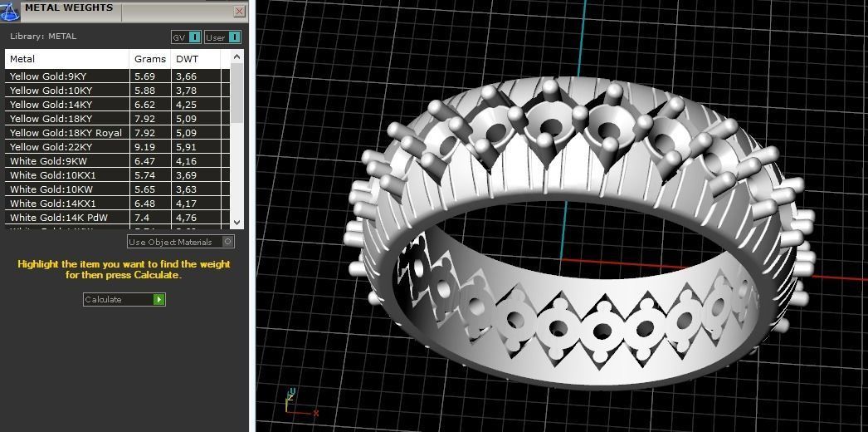Click the 6.48 grams value
This screenshot has height=432, width=868.
coord(144,204)
